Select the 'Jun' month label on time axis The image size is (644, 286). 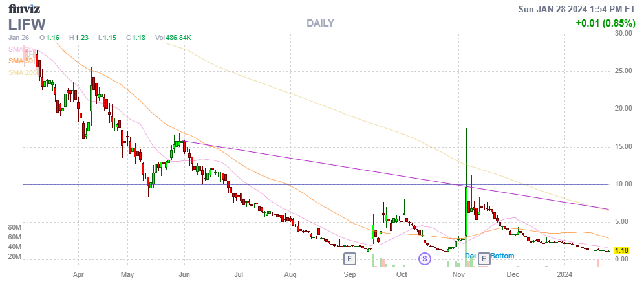click(x=184, y=274)
